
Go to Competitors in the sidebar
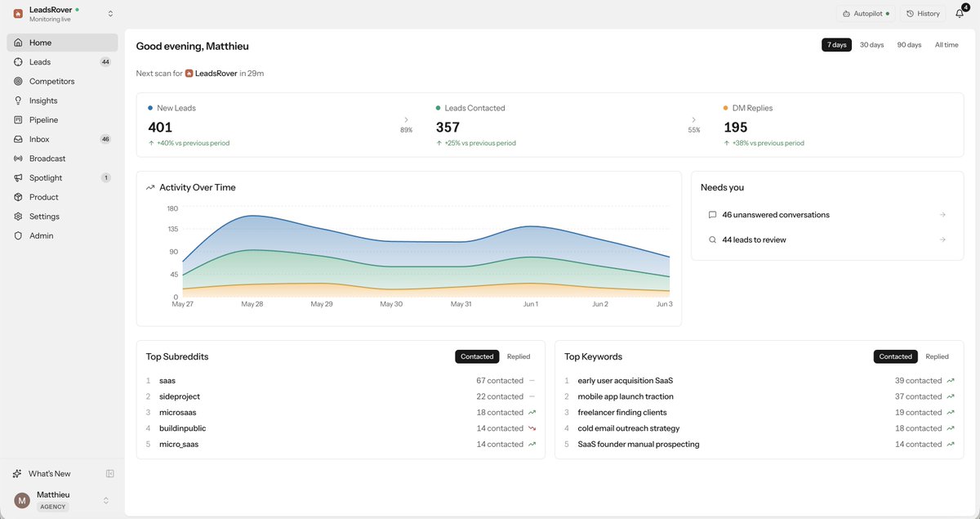click(x=62, y=81)
